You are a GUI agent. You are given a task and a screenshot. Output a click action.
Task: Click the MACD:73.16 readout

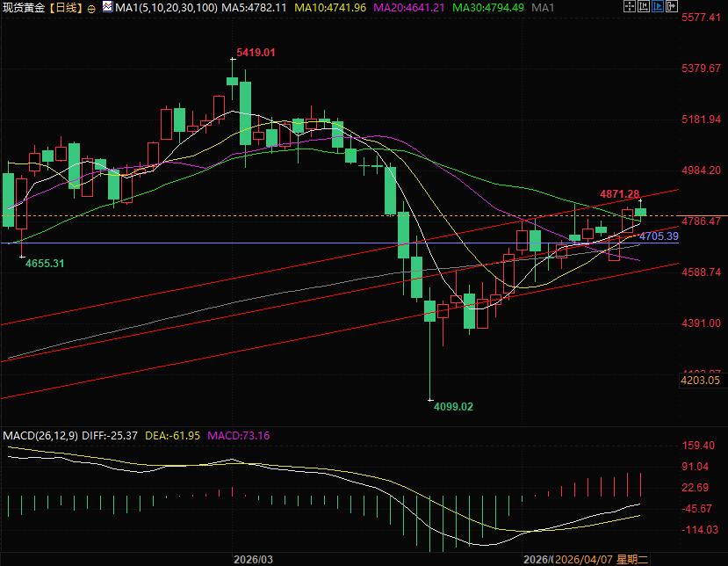pyautogui.click(x=238, y=436)
